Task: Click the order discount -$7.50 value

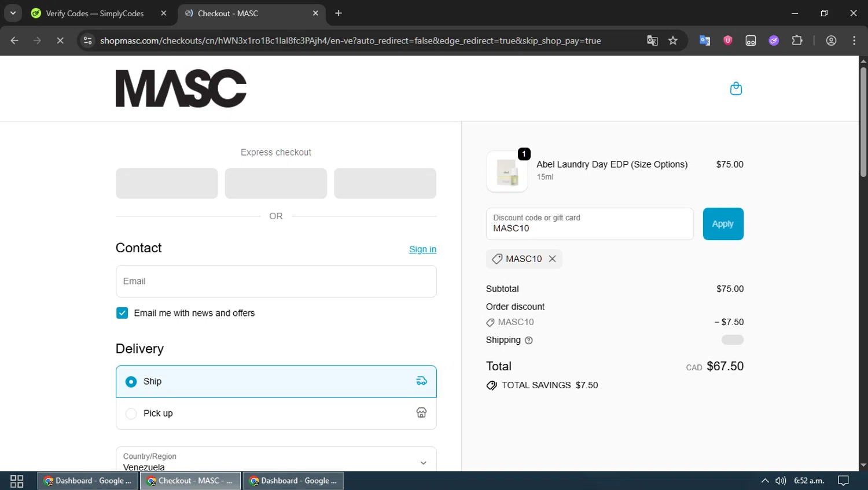Action: click(x=729, y=322)
